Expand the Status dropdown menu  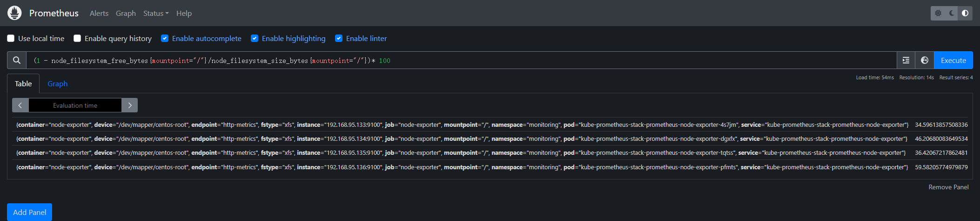156,14
